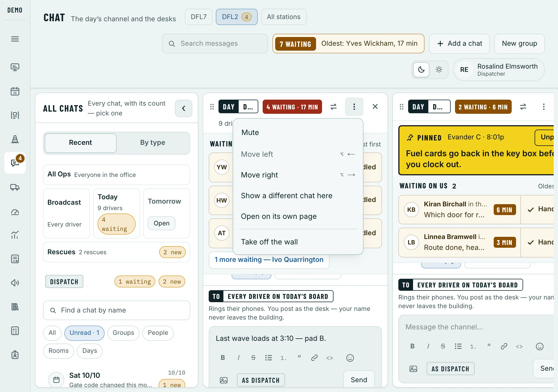Click the New group button
Image resolution: width=558 pixels, height=392 pixels.
point(519,44)
